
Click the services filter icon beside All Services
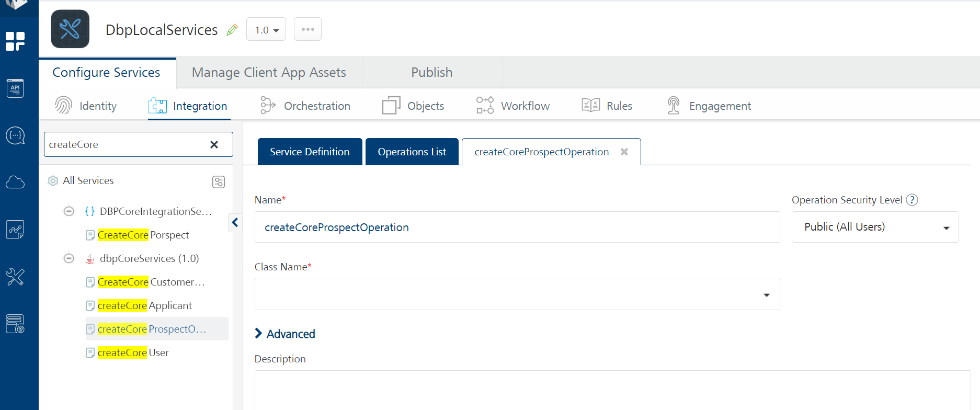click(219, 181)
